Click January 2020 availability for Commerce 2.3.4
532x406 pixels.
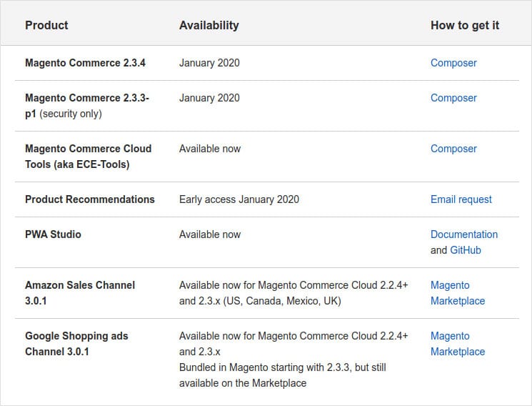click(x=209, y=63)
